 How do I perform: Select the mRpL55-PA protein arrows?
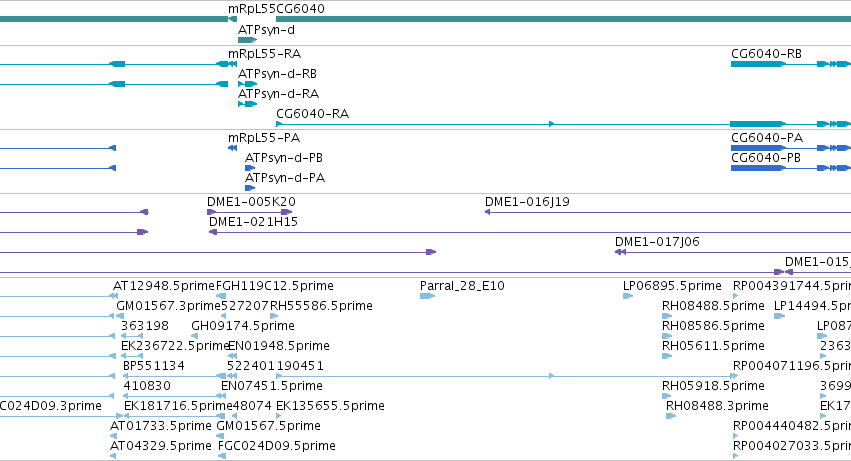click(x=232, y=148)
